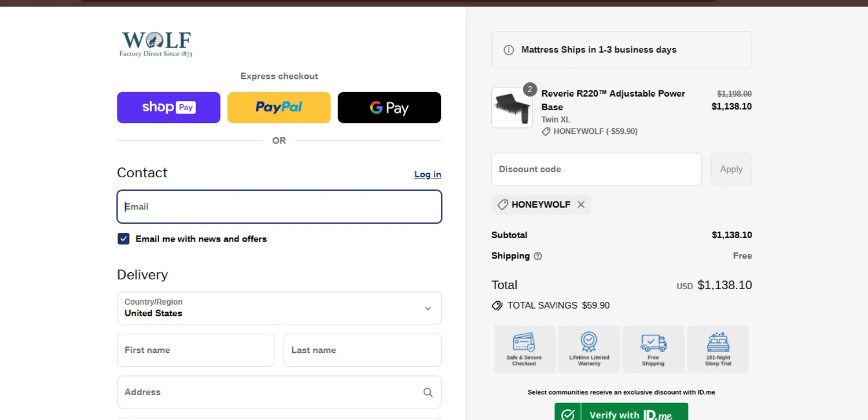The height and width of the screenshot is (420, 868).
Task: Click the Safe & Secure Checkout badge
Action: [524, 349]
